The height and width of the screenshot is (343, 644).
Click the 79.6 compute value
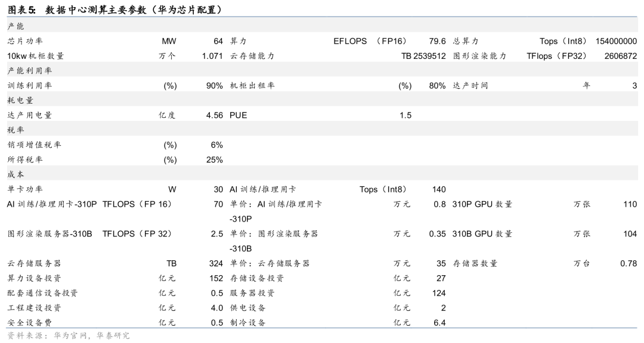tap(437, 41)
